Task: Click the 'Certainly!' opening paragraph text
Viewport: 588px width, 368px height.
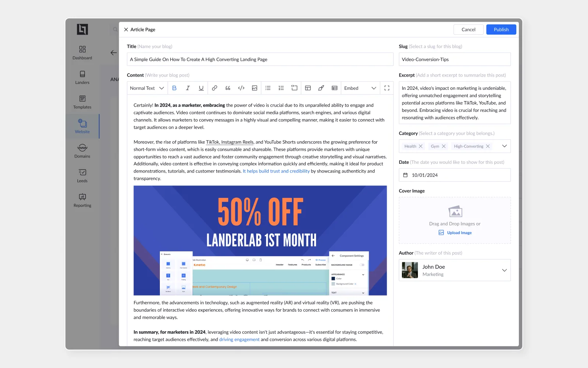Action: [259, 116]
